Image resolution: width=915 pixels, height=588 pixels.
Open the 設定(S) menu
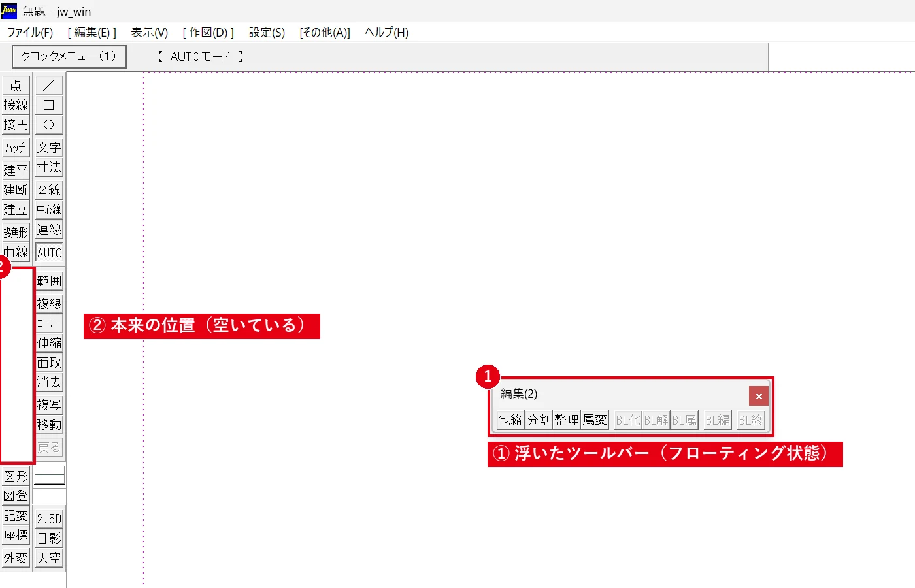[267, 32]
